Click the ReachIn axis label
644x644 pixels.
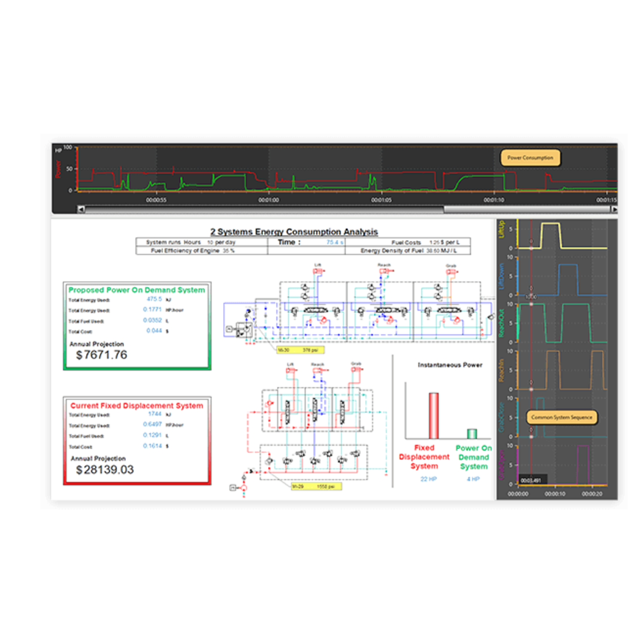point(501,371)
